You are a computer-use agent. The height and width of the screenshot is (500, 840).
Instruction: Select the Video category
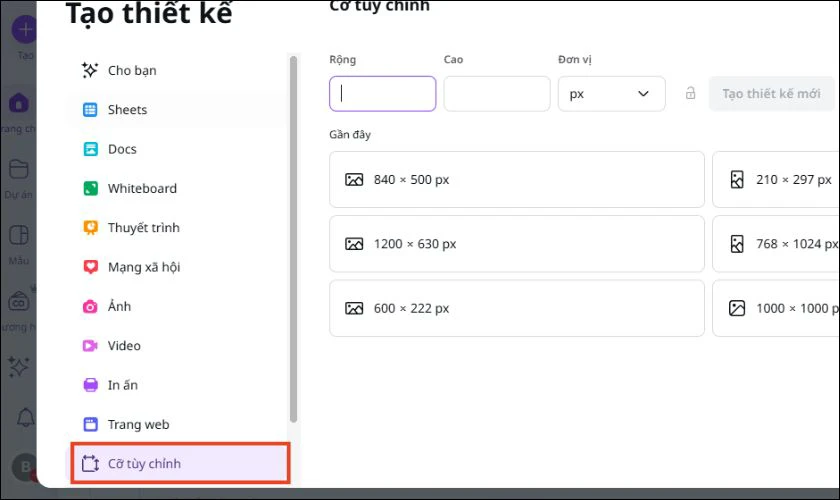176,346
